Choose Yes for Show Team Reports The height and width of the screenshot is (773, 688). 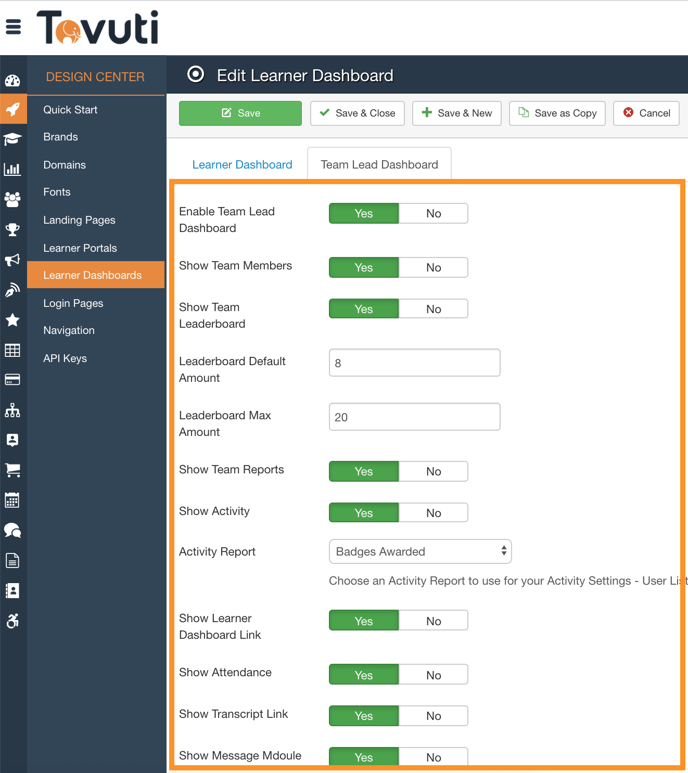tap(364, 471)
